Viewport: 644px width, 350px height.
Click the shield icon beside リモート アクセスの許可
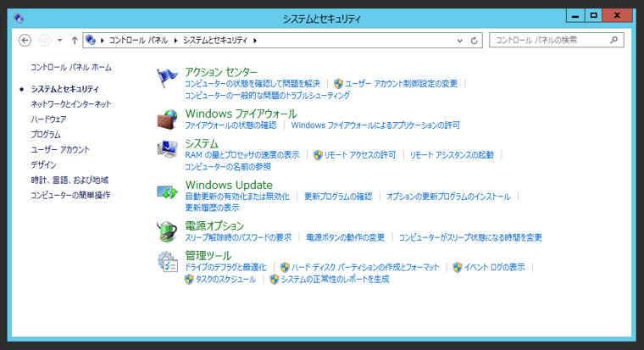(318, 155)
